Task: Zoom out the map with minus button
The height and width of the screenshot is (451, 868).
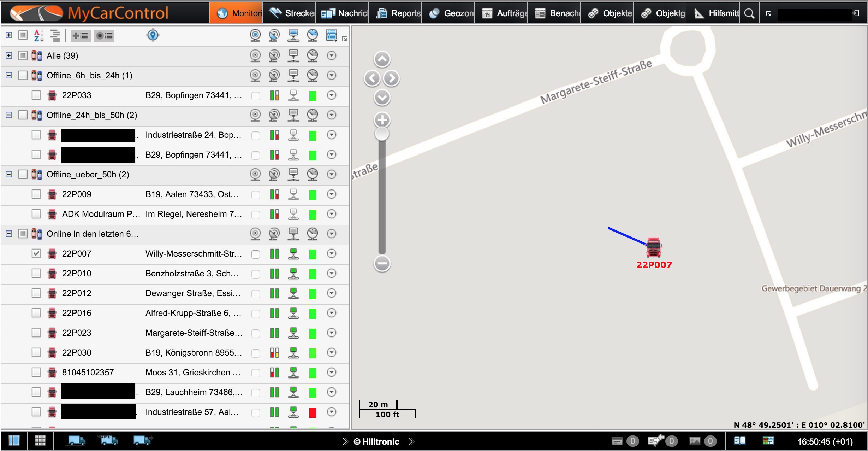Action: [x=382, y=263]
